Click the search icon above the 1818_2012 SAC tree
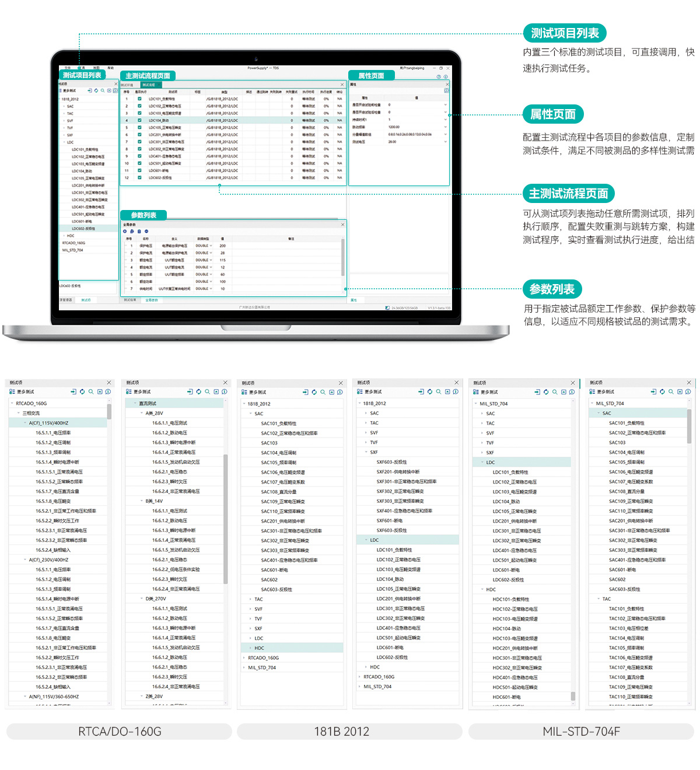Screen dimensions: 700x770 coord(323,392)
